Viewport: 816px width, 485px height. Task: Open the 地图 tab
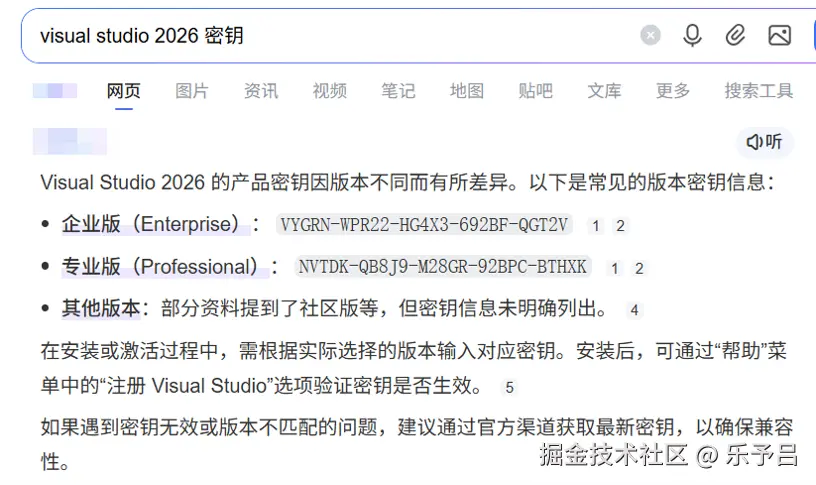click(x=467, y=91)
